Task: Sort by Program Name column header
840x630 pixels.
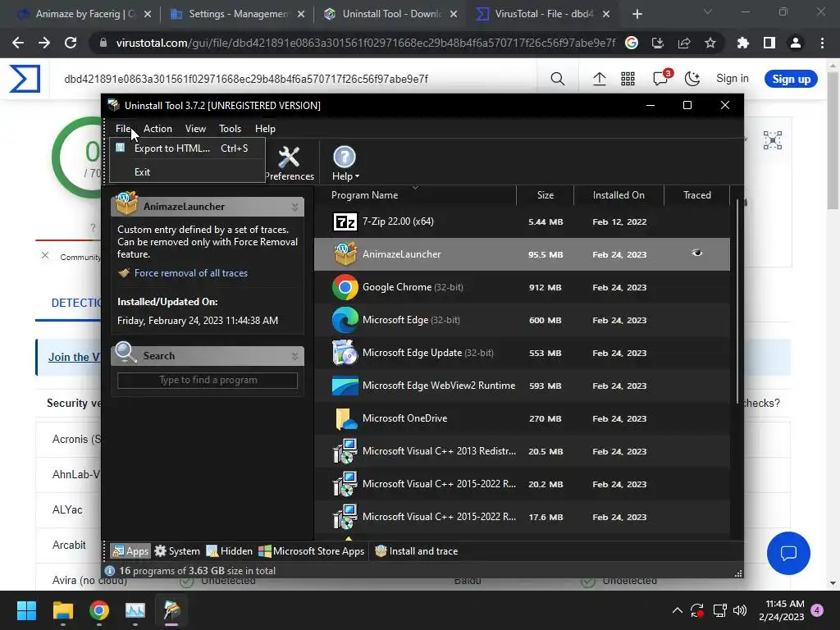Action: (364, 195)
